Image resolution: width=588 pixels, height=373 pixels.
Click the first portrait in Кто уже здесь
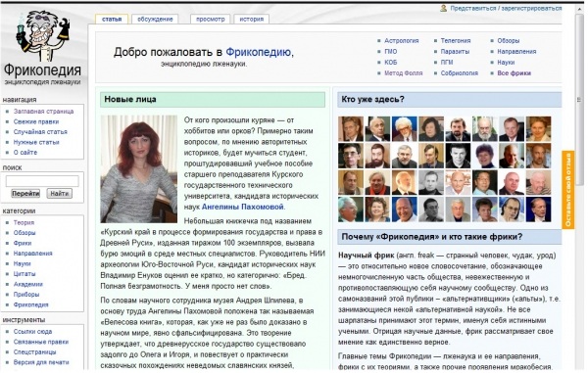click(351, 128)
